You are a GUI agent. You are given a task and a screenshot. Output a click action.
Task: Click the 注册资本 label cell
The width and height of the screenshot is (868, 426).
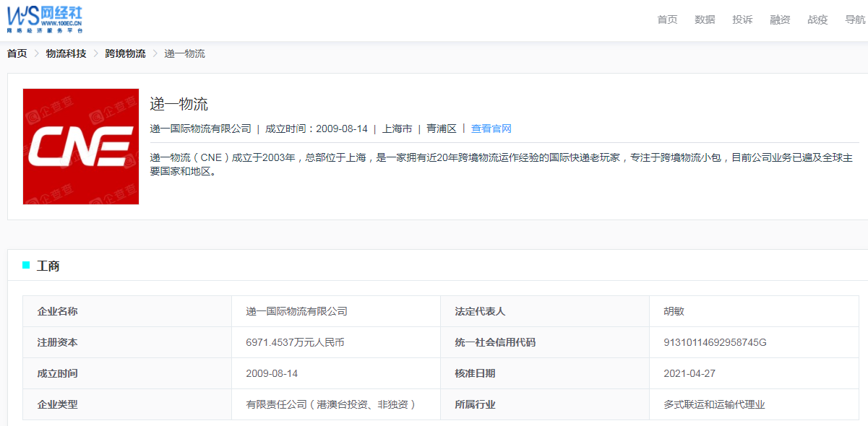click(x=127, y=342)
